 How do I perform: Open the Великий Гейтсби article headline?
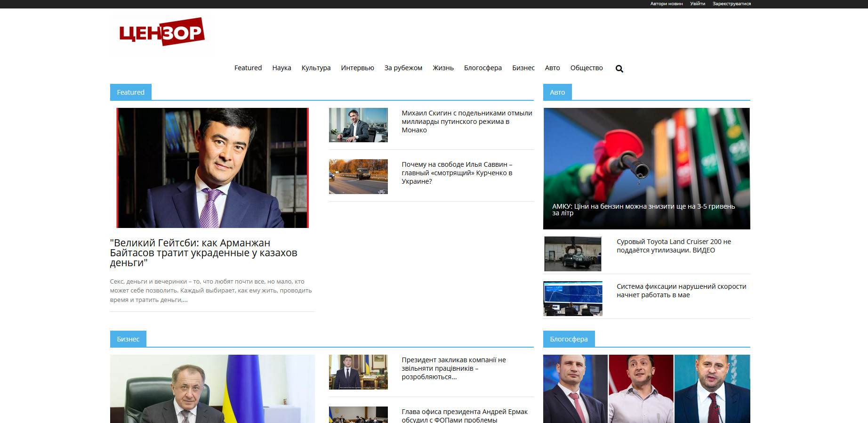203,253
